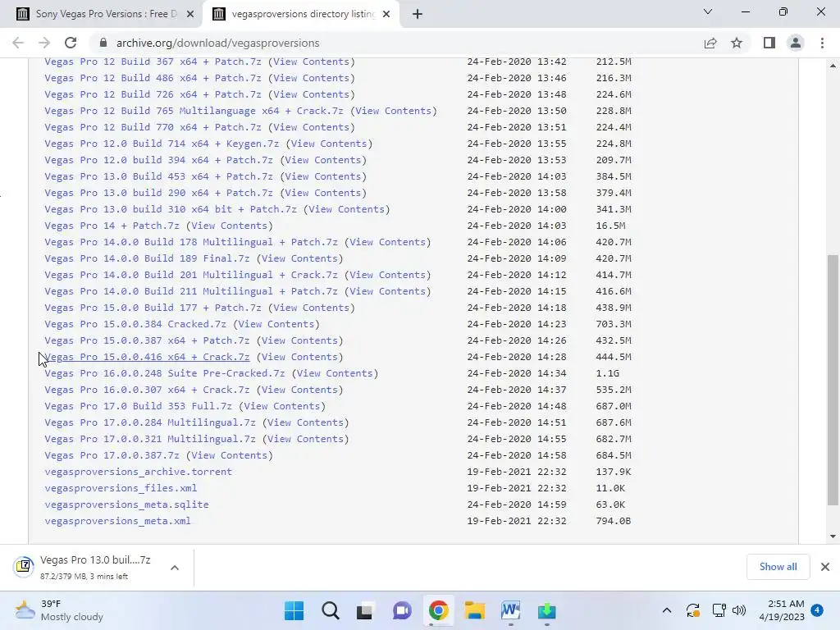Close the Sony Vegas Pro Versions tab
Screen dimensions: 840x630
tap(190, 15)
